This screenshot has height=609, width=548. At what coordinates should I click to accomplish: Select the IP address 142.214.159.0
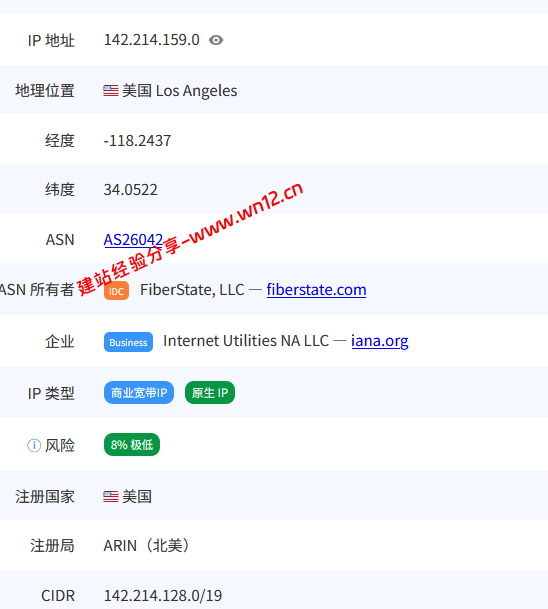pyautogui.click(x=151, y=40)
